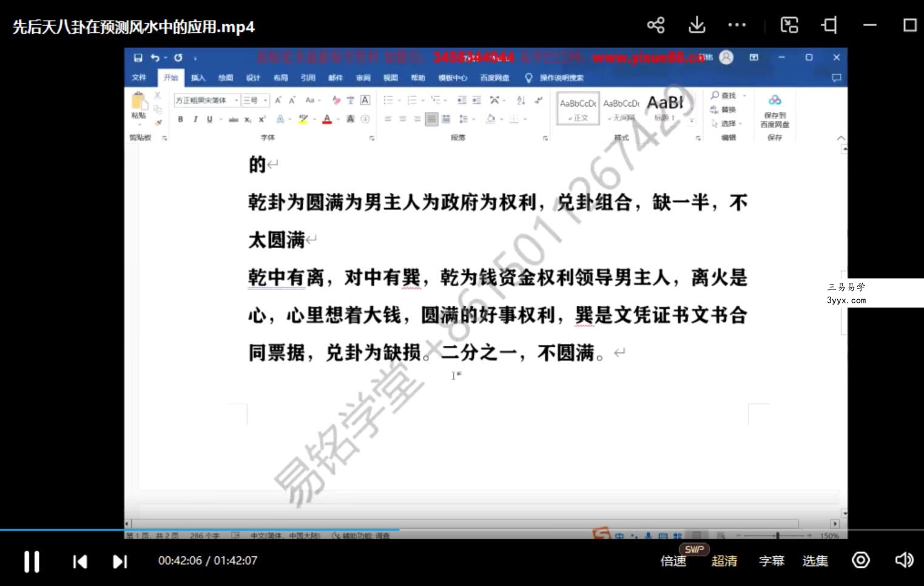
Task: Collapse the Word ribbon with chevron
Action: pyautogui.click(x=841, y=138)
